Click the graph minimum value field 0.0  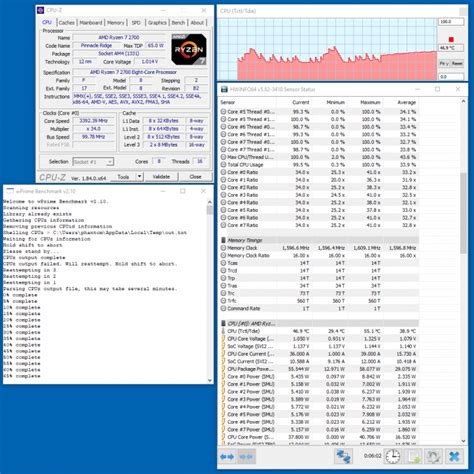point(451,77)
